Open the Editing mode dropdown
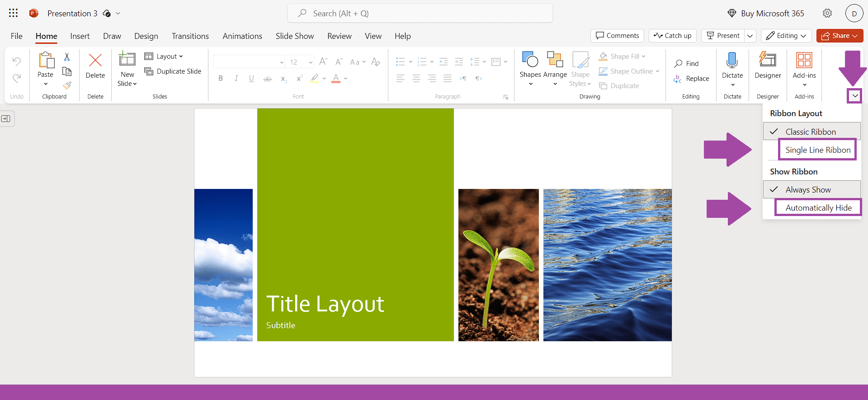 pyautogui.click(x=786, y=36)
